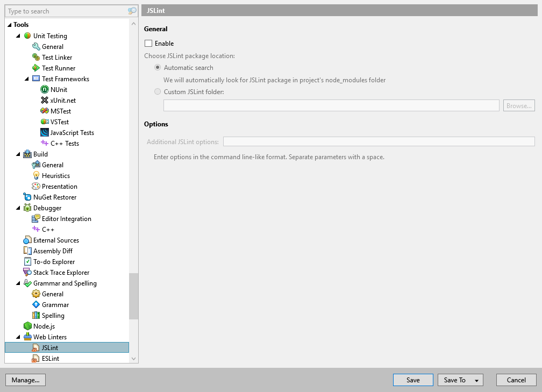
Task: Click the C++ Tests icon
Action: point(44,143)
